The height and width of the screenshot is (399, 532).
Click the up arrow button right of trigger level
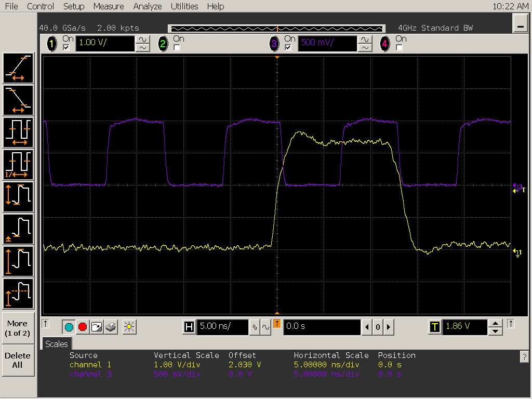pos(511,324)
